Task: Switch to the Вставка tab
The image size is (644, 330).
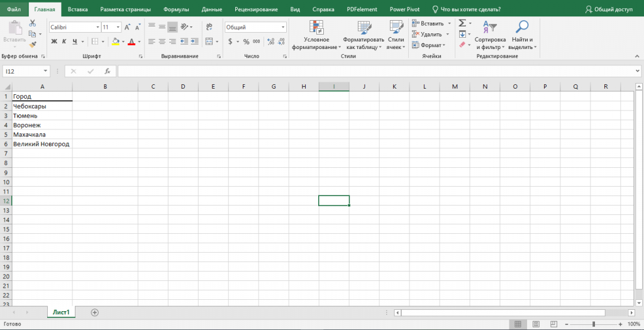Action: pos(77,9)
